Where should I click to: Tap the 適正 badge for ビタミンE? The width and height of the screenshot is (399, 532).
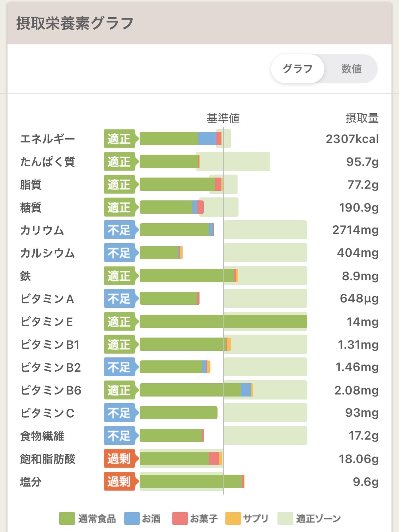[x=120, y=321]
